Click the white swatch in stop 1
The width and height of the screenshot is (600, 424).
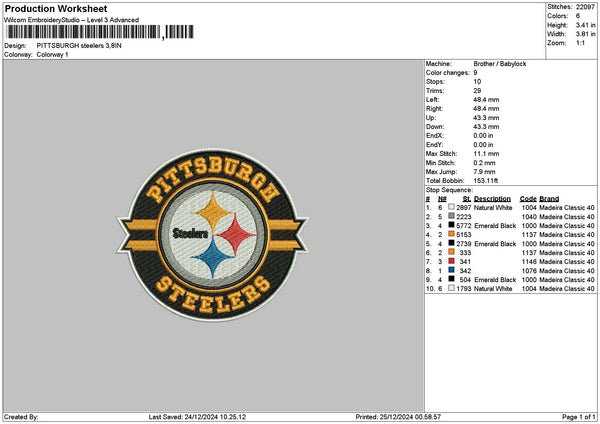(452, 207)
